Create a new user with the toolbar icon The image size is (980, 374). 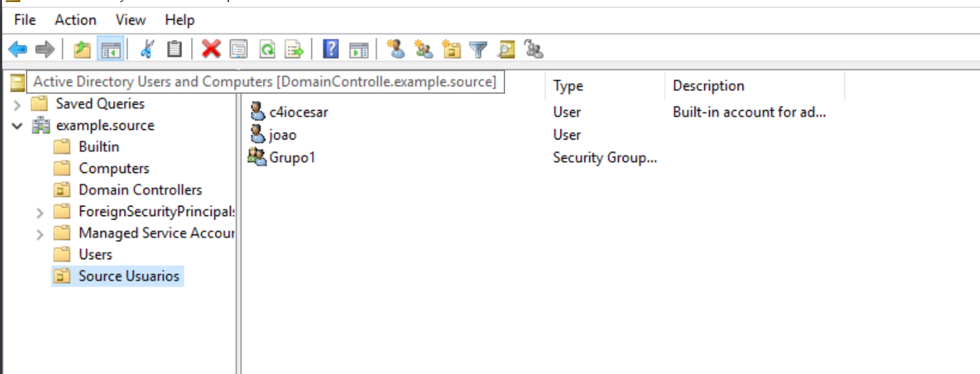pos(396,49)
